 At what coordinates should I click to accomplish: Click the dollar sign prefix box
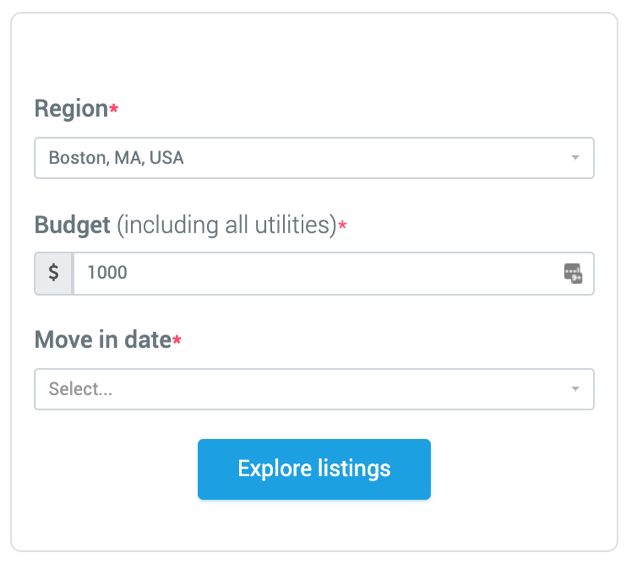click(54, 273)
